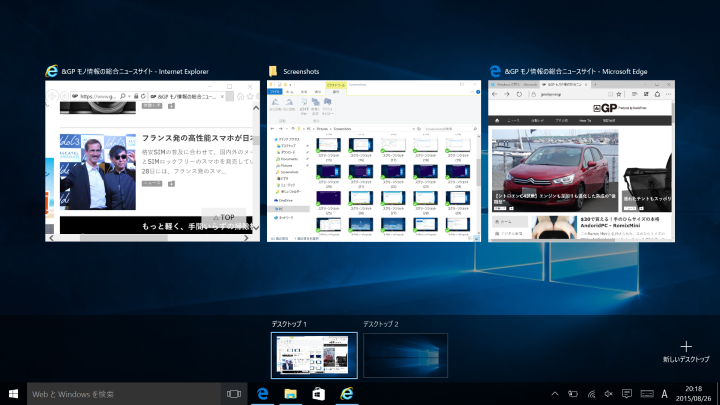The width and height of the screenshot is (720, 405).
Task: Select the Internet Explorer window preview
Action: (x=153, y=161)
